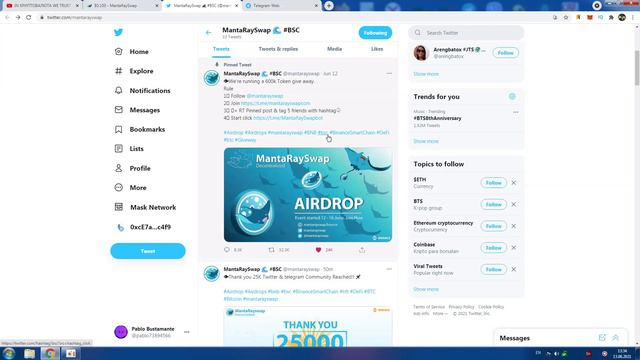Image resolution: width=640 pixels, height=360 pixels.
Task: Retweet the pinned airdrop tweet
Action: coord(271,250)
